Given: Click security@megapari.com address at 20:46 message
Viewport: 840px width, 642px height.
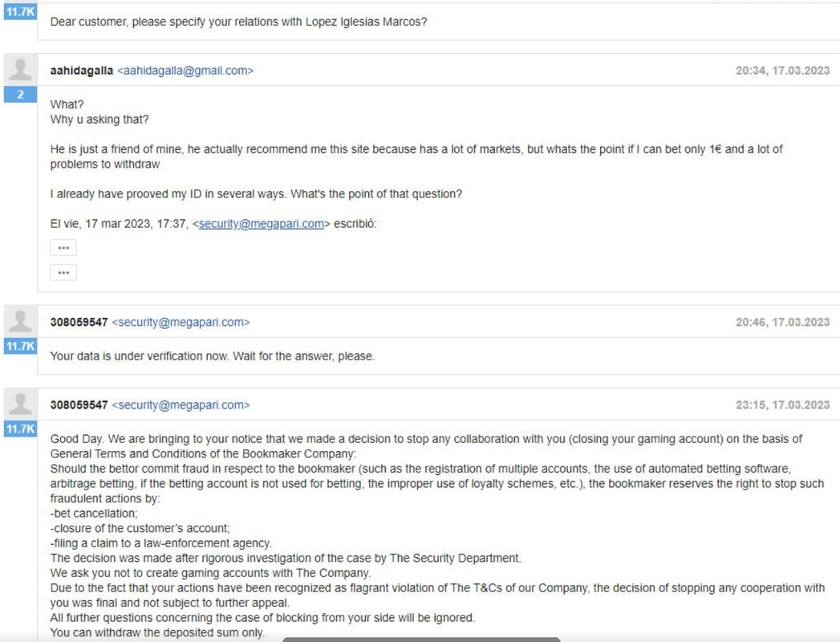Looking at the screenshot, I should coord(181,322).
